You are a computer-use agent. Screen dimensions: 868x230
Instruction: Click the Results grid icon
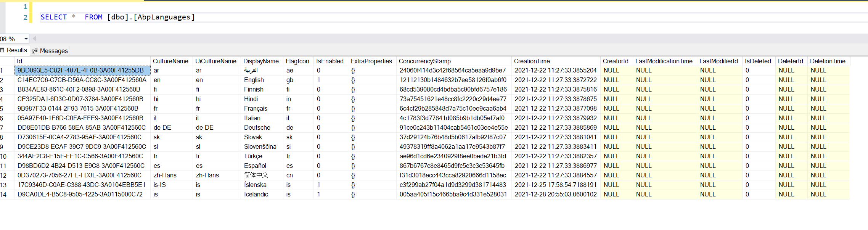[2, 50]
